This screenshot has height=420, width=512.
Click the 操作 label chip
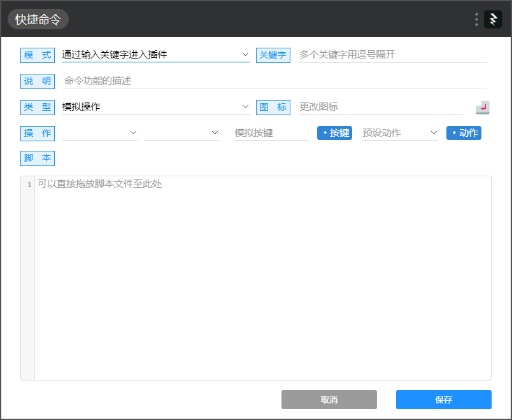tap(37, 133)
